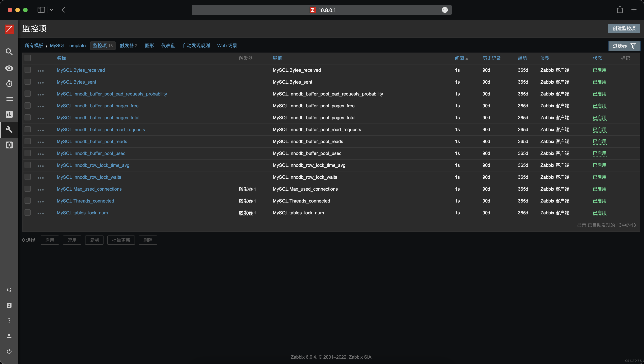644x364 pixels.
Task: Expand 触发器 list for Max_used_connections
Action: tap(246, 189)
